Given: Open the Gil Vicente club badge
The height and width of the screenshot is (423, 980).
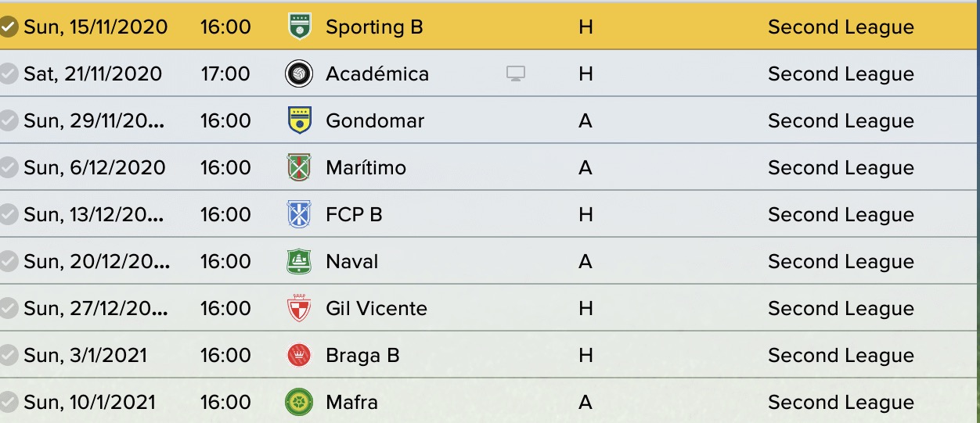Looking at the screenshot, I should point(299,309).
